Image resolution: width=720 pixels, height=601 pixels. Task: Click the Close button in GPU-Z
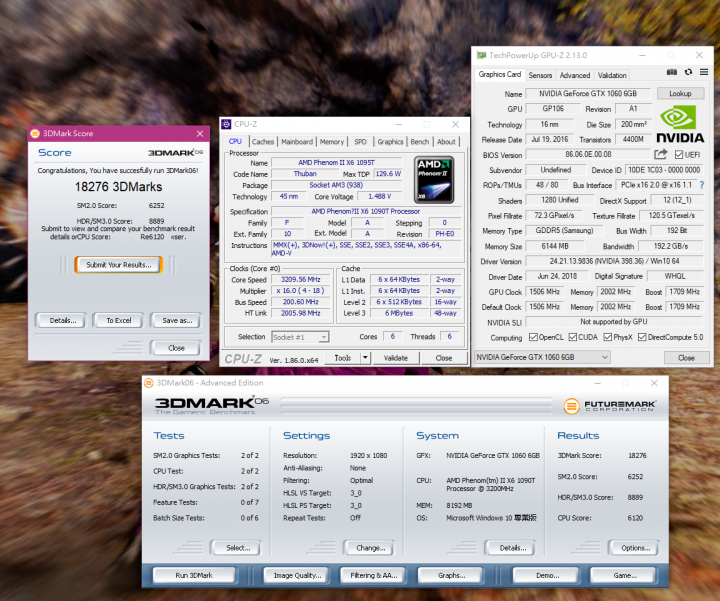click(x=686, y=358)
